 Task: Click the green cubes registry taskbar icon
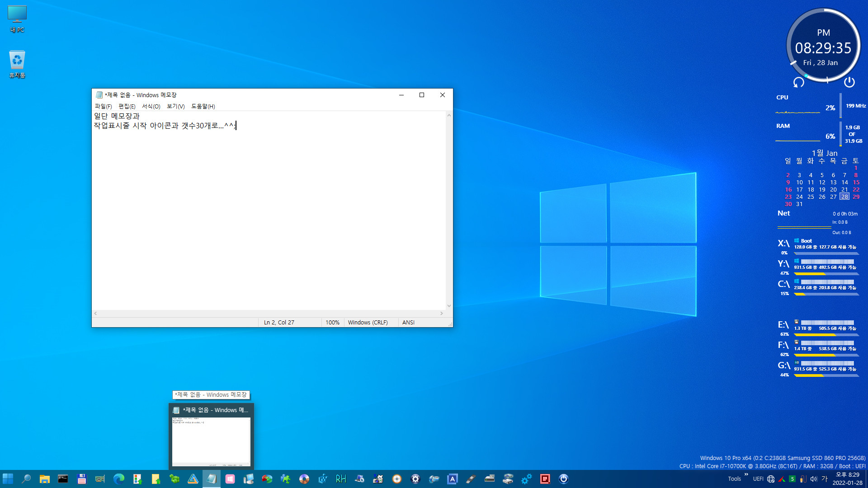click(174, 479)
